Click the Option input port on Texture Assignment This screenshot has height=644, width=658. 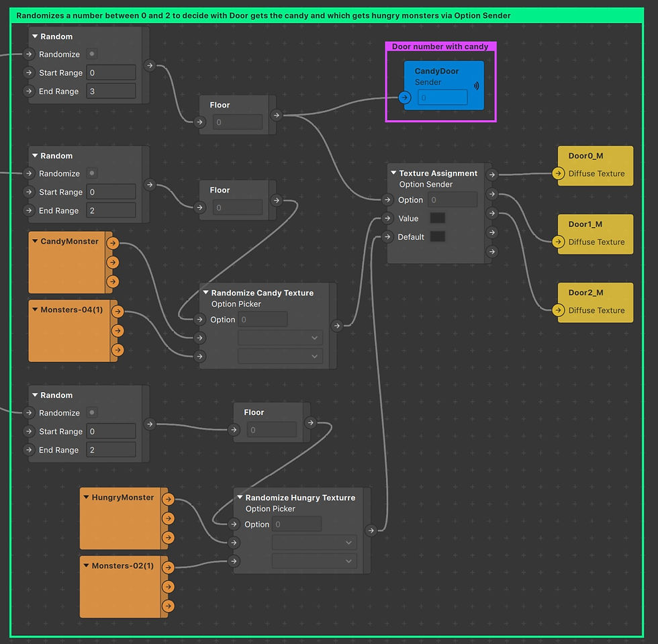pyautogui.click(x=387, y=199)
